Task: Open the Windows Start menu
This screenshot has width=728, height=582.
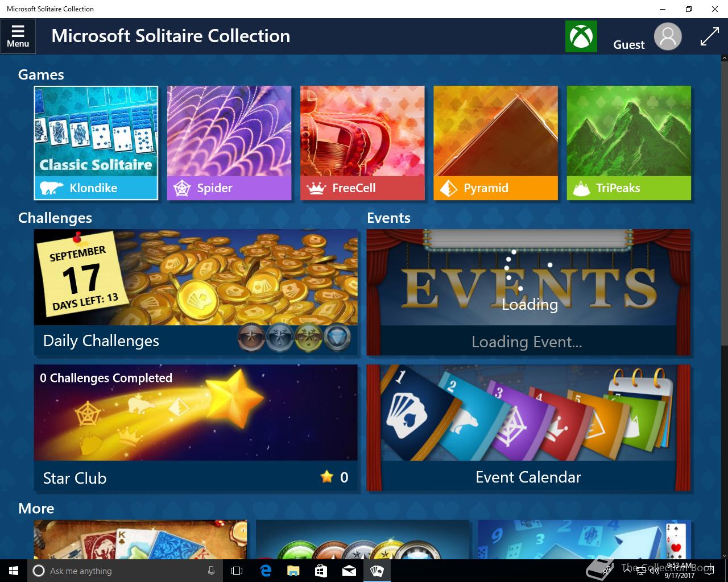Action: (x=14, y=571)
